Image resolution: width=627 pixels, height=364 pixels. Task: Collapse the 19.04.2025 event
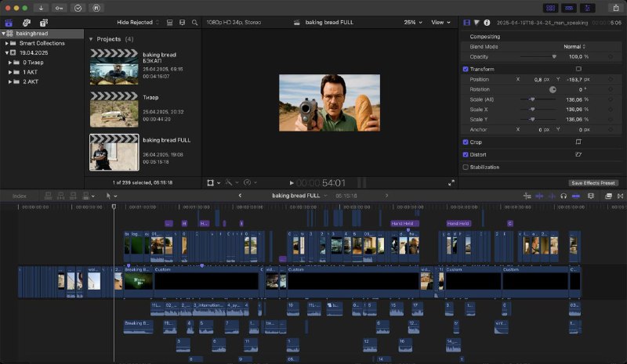point(6,52)
